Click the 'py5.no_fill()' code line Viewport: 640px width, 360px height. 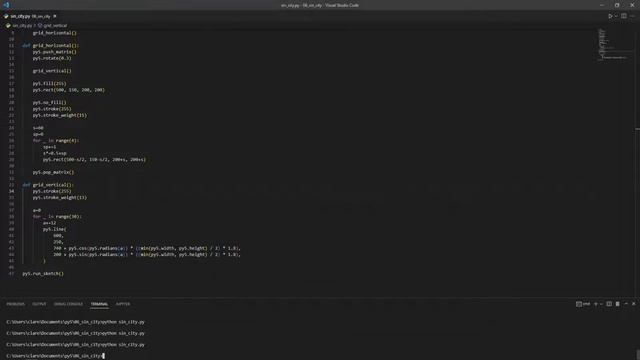(x=49, y=102)
